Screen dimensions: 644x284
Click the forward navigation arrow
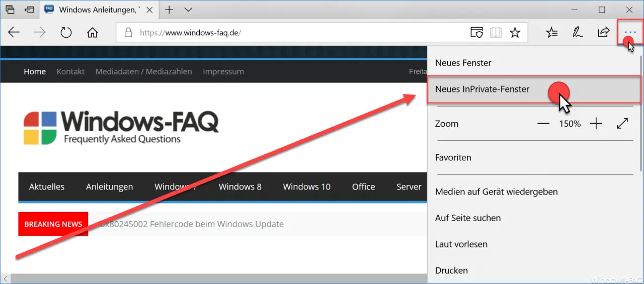coord(40,33)
